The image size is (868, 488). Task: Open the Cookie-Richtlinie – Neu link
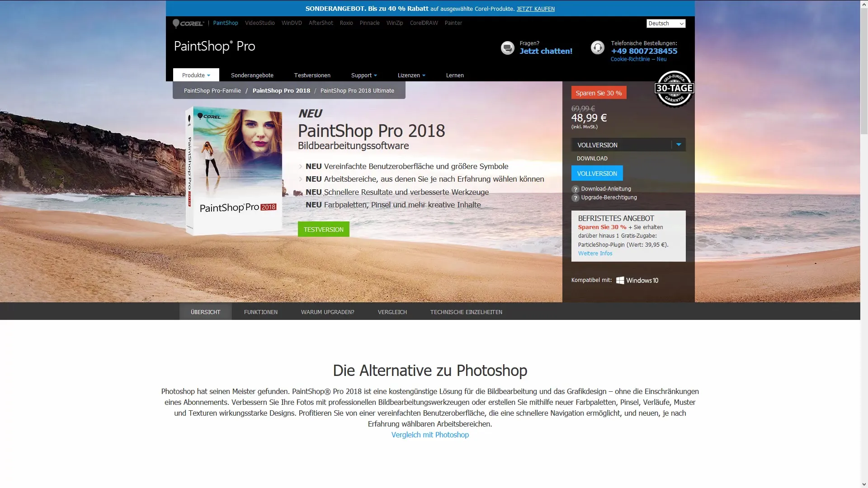(x=638, y=59)
